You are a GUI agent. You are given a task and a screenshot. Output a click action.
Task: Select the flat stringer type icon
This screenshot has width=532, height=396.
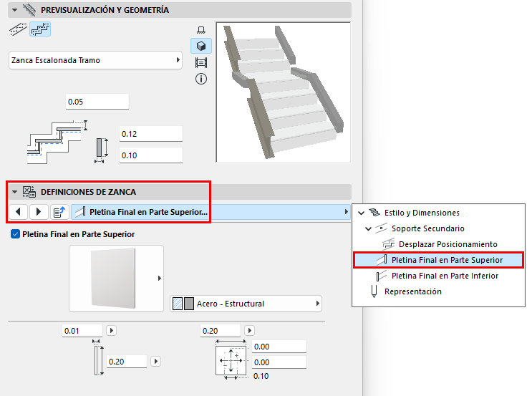click(19, 29)
